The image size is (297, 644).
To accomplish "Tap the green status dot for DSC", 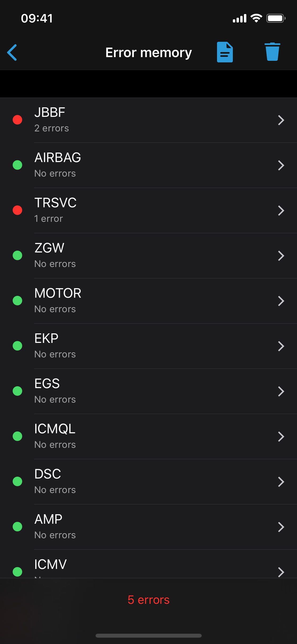I will coord(17,481).
